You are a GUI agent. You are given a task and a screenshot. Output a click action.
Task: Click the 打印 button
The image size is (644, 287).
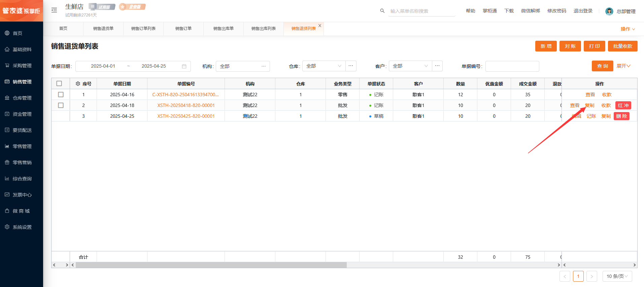pyautogui.click(x=595, y=46)
